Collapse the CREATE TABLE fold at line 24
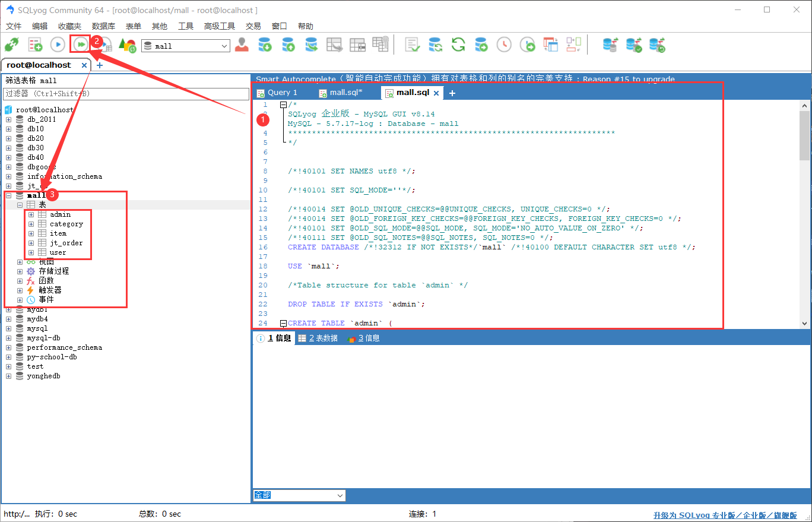 coord(283,324)
